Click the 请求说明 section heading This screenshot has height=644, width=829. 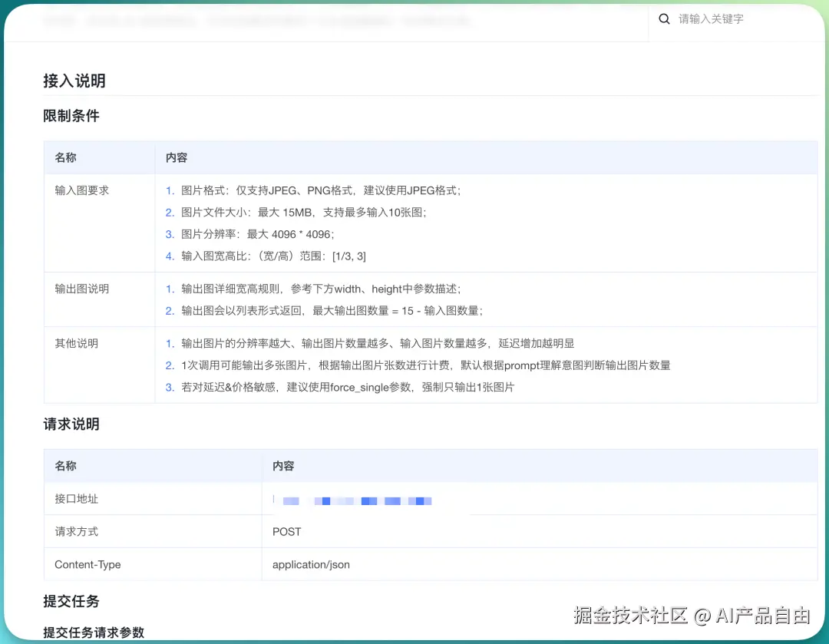pyautogui.click(x=71, y=424)
